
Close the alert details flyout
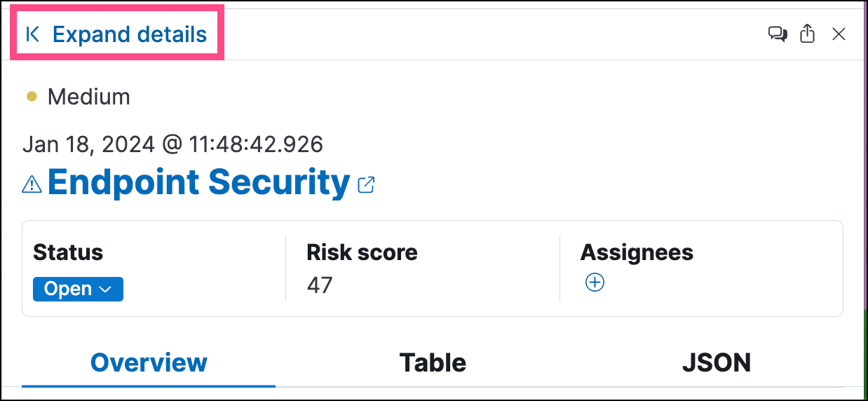tap(839, 34)
